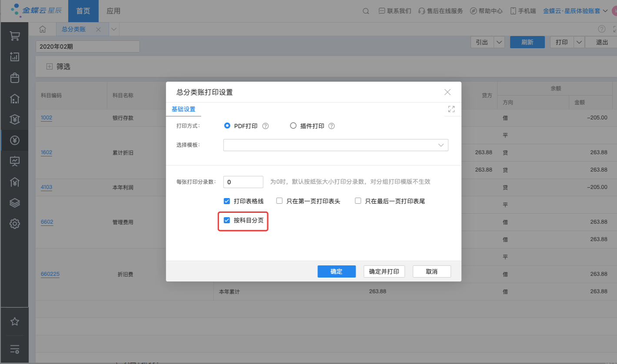Open the yen cube sidebar icon

(14, 119)
